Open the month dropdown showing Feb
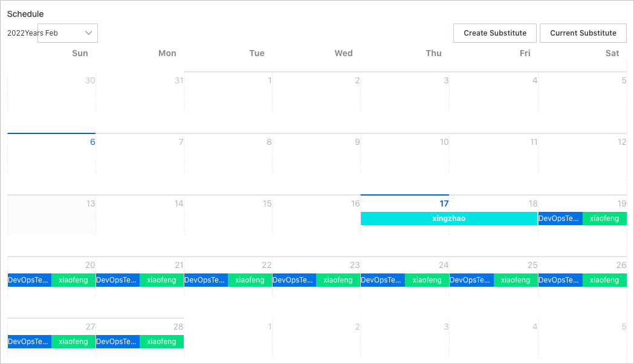Screen dimensions: 634x364 [x=68, y=33]
